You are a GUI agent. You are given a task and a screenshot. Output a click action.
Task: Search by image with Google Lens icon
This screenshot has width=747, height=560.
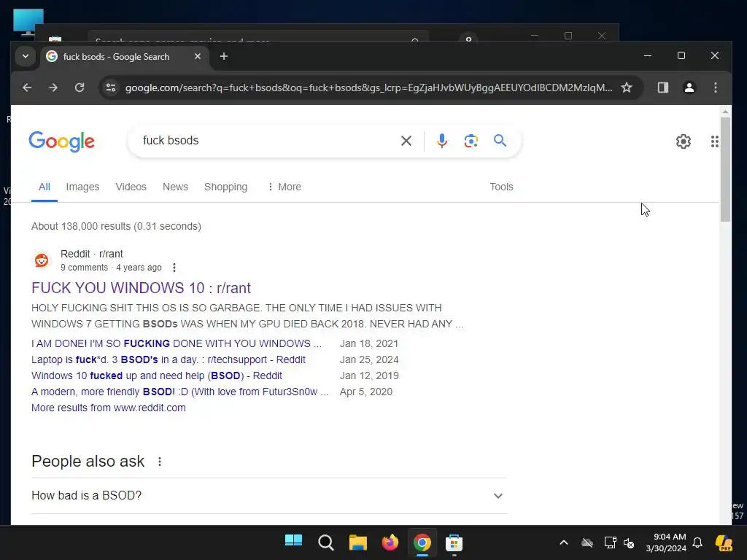[x=471, y=141]
